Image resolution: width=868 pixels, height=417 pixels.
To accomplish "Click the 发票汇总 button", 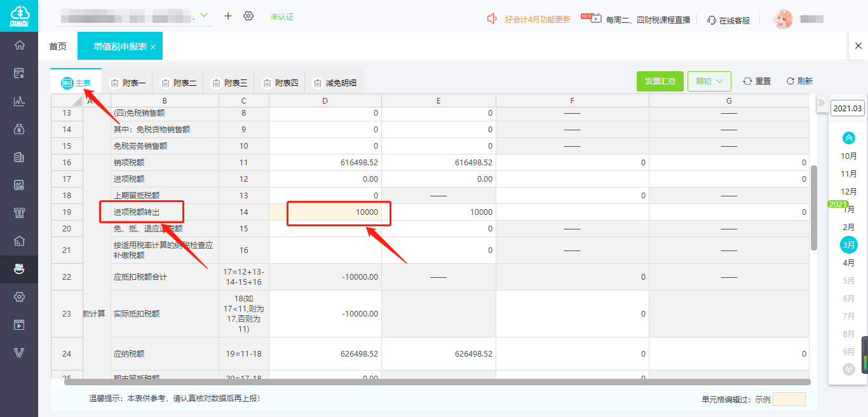I will coord(660,81).
